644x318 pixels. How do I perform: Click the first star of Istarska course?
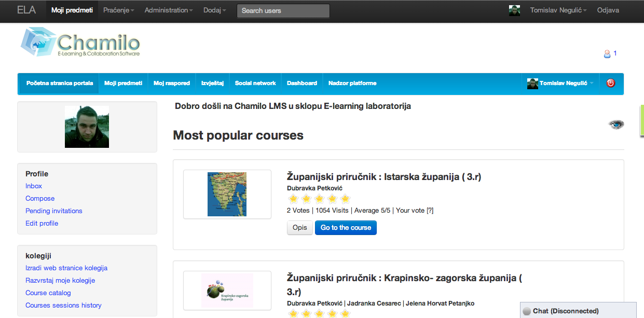click(293, 199)
